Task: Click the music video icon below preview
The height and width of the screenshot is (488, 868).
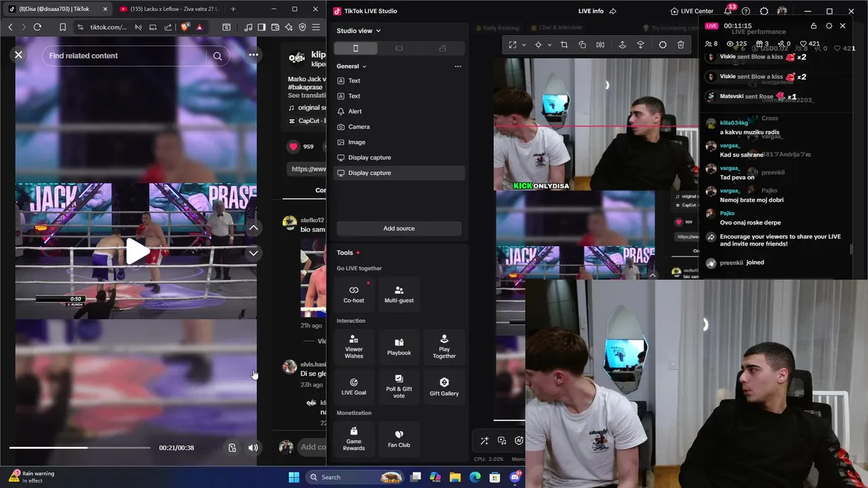Action: [x=502, y=441]
